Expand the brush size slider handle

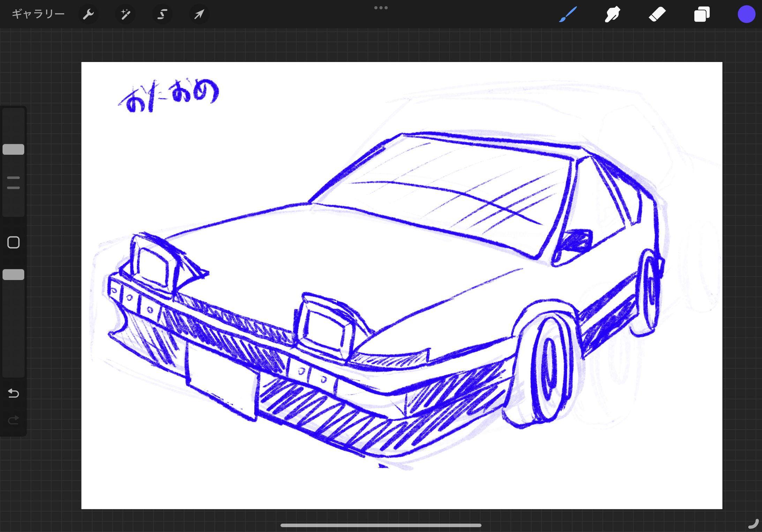13,149
